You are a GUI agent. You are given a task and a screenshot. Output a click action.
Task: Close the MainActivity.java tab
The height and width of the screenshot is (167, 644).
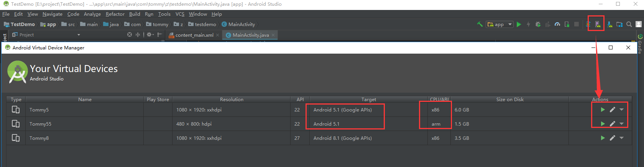tap(273, 35)
